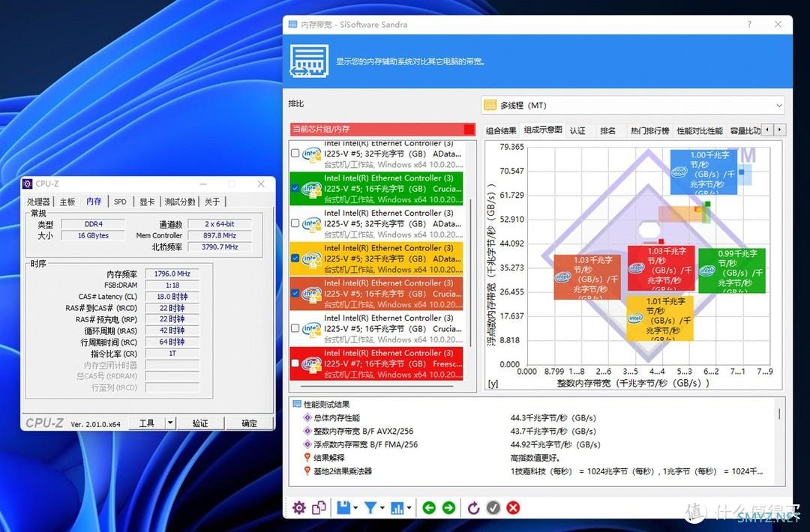Open the CPU-Z 工具 dropdown arrow
The width and height of the screenshot is (810, 532).
click(170, 423)
